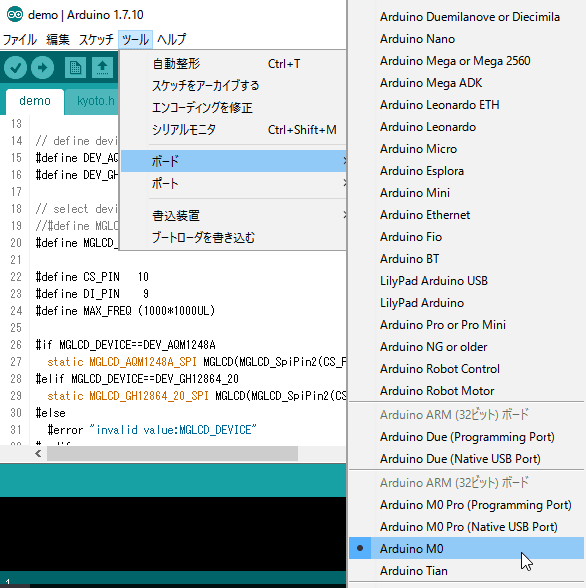Click code line '#define CS_PIN 10'
This screenshot has height=588, width=586.
[x=92, y=277]
